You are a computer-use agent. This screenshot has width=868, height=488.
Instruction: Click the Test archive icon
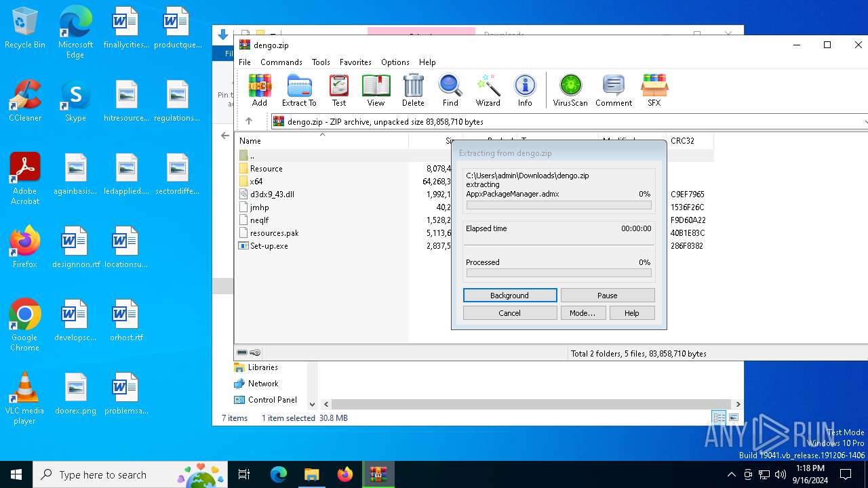[339, 91]
